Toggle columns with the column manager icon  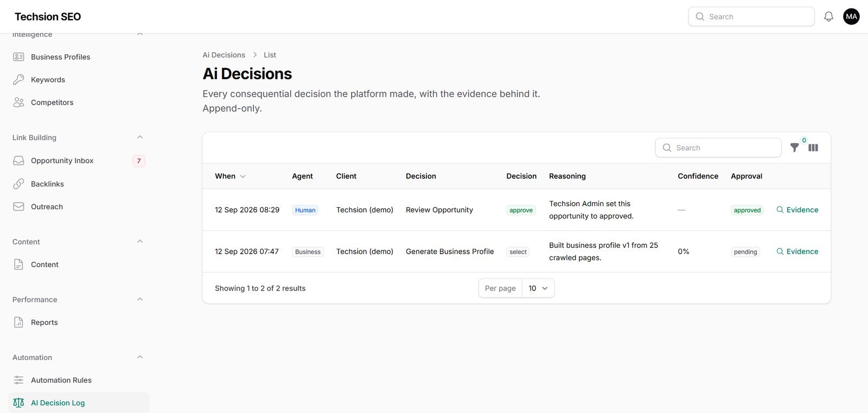tap(813, 147)
